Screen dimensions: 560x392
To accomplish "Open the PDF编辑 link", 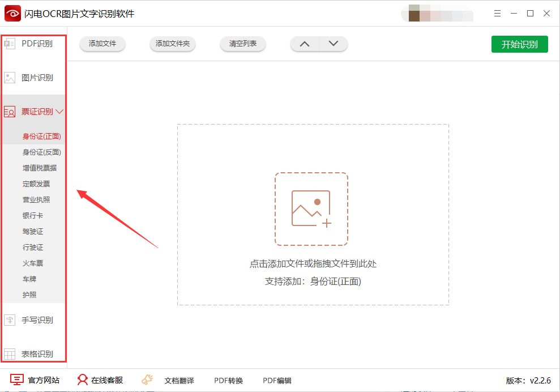I will 277,381.
